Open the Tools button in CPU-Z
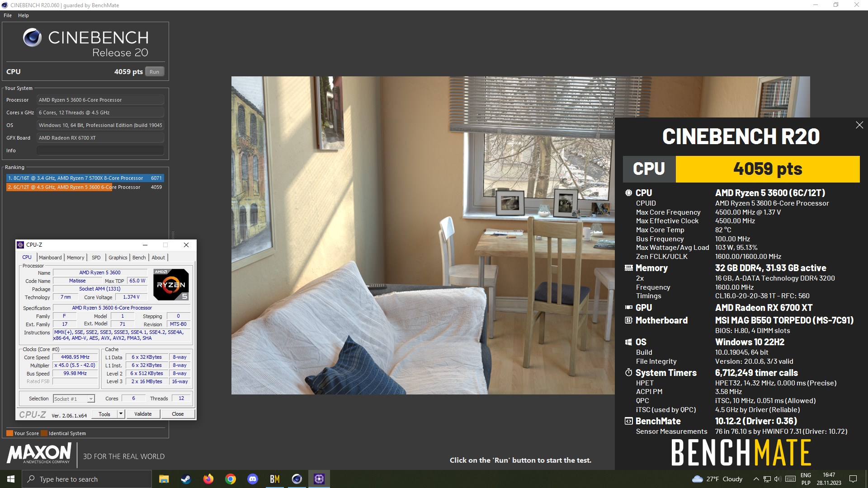 click(x=104, y=414)
